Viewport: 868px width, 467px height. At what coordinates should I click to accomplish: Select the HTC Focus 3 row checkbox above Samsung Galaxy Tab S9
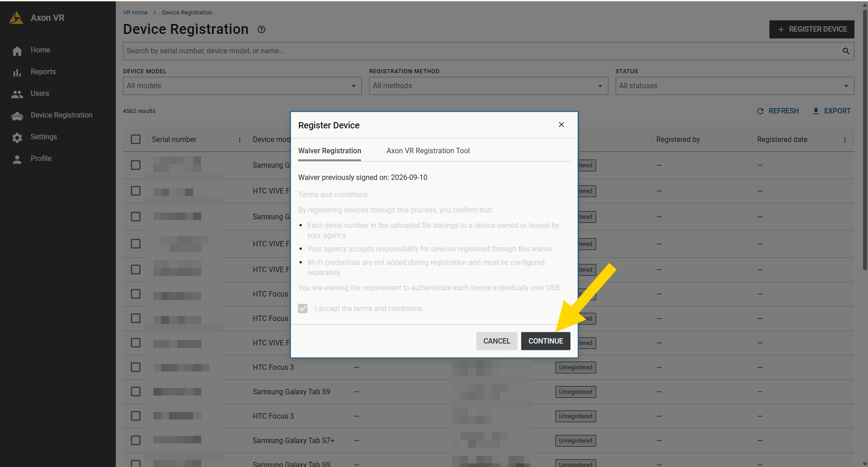pos(136,367)
